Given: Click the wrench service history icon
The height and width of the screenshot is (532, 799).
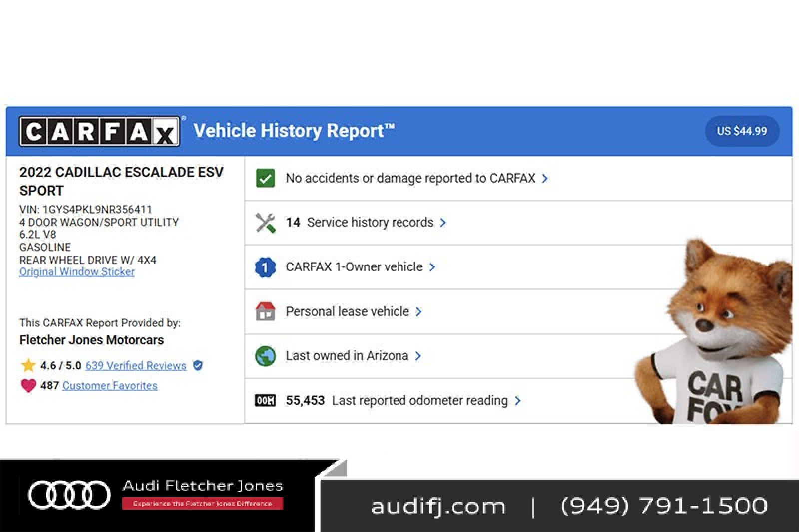Looking at the screenshot, I should (x=265, y=223).
